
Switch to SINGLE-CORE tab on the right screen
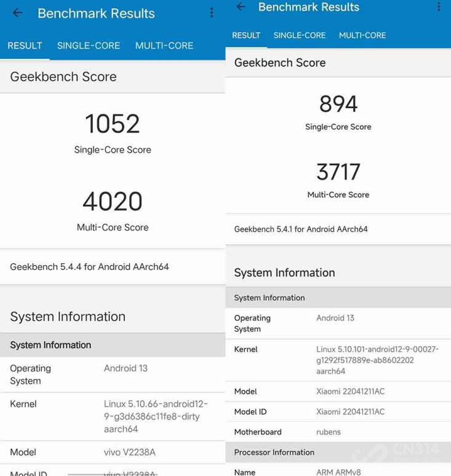(300, 35)
